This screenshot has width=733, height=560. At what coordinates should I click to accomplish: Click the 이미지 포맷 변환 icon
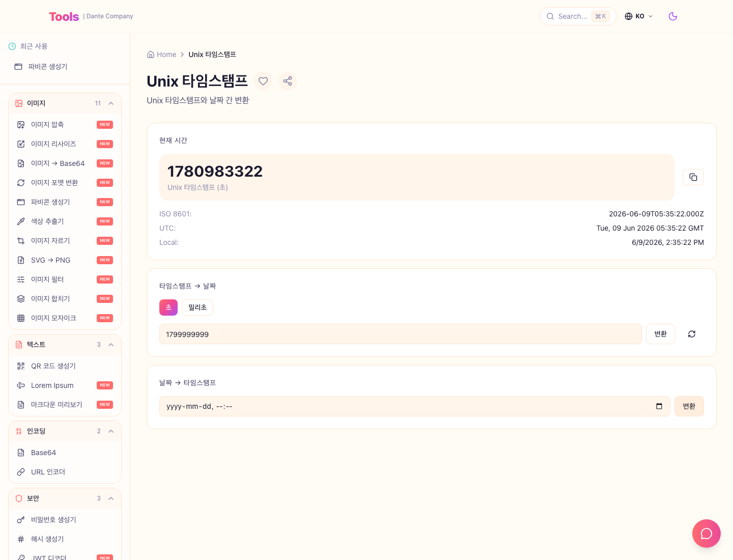point(21,183)
